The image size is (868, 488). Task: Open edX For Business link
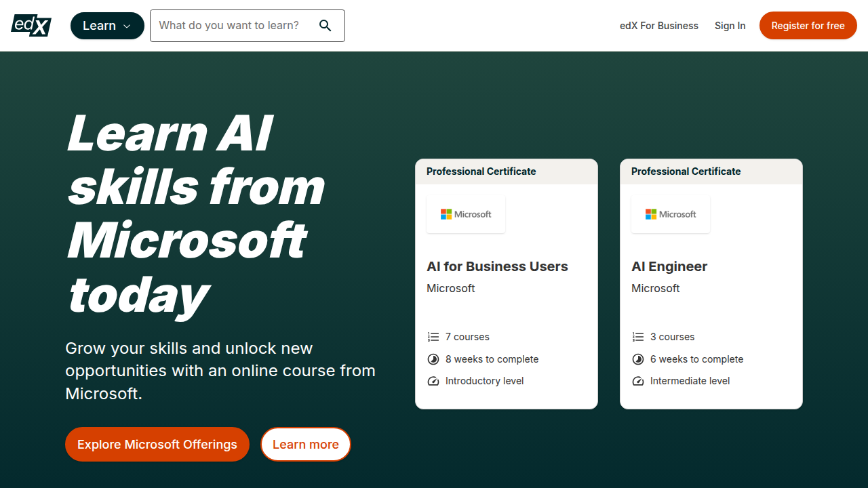(x=659, y=26)
